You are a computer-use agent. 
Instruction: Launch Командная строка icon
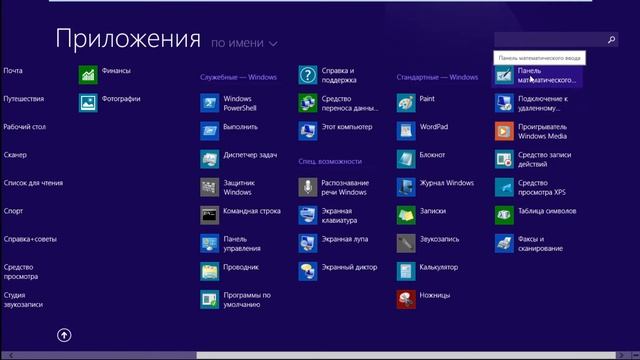(209, 216)
